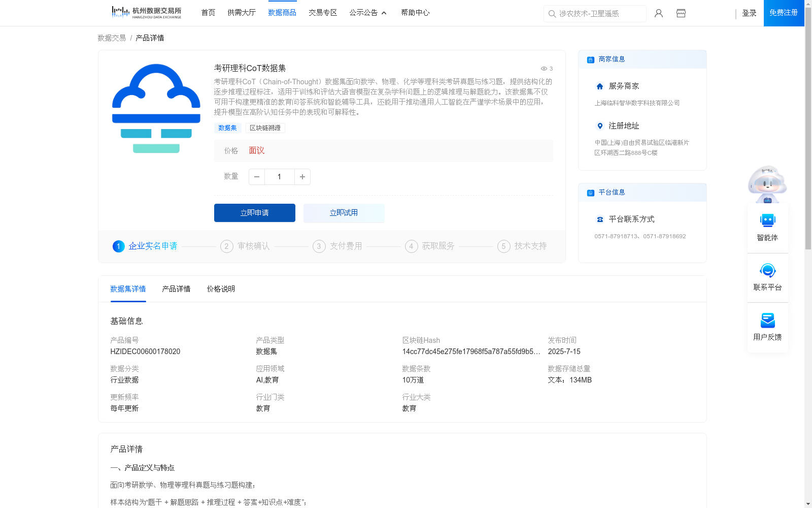812x508 pixels.
Task: Click the eye view count icon
Action: 544,69
